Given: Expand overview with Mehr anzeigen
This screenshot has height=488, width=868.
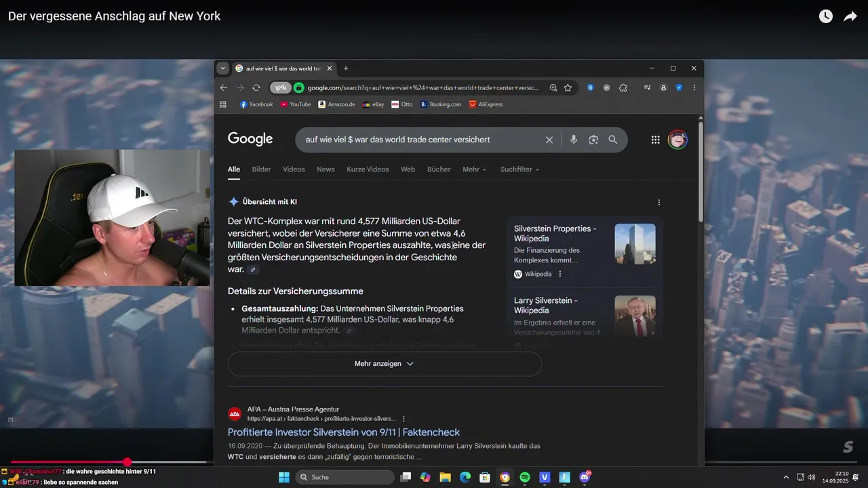Looking at the screenshot, I should coord(384,364).
